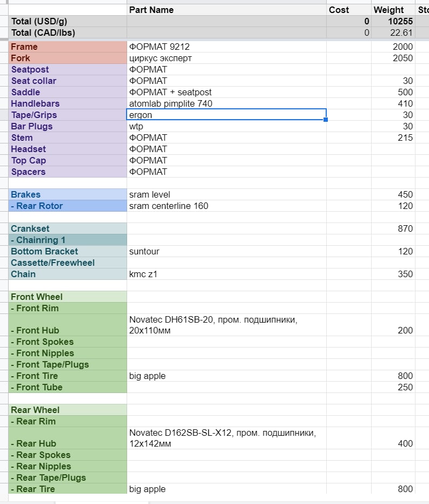
Task: Select the Fork weight 2050
Action: pyautogui.click(x=393, y=58)
